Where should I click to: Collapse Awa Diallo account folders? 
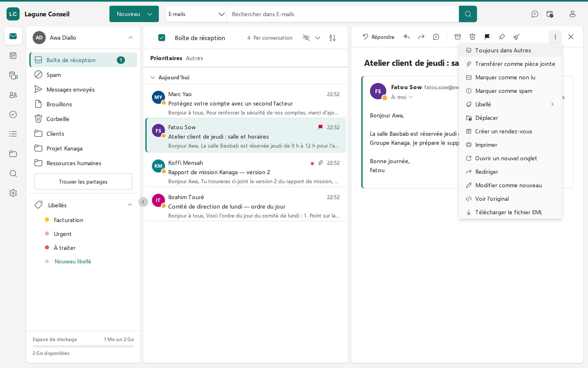pos(130,37)
